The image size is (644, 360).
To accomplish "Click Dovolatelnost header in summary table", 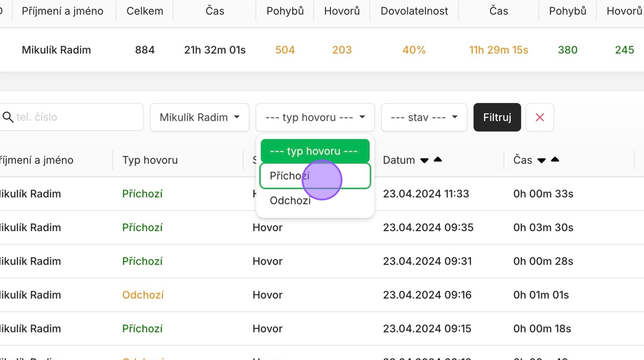I will pos(414,11).
